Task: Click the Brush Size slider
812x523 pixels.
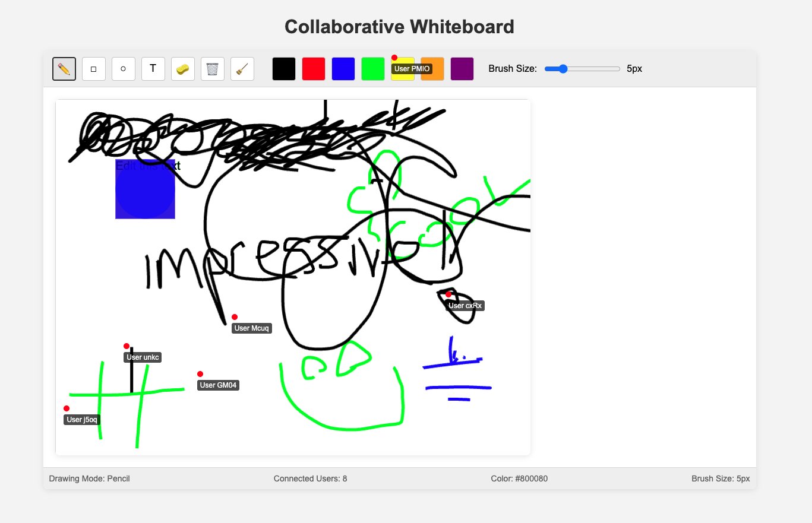Action: (x=582, y=69)
